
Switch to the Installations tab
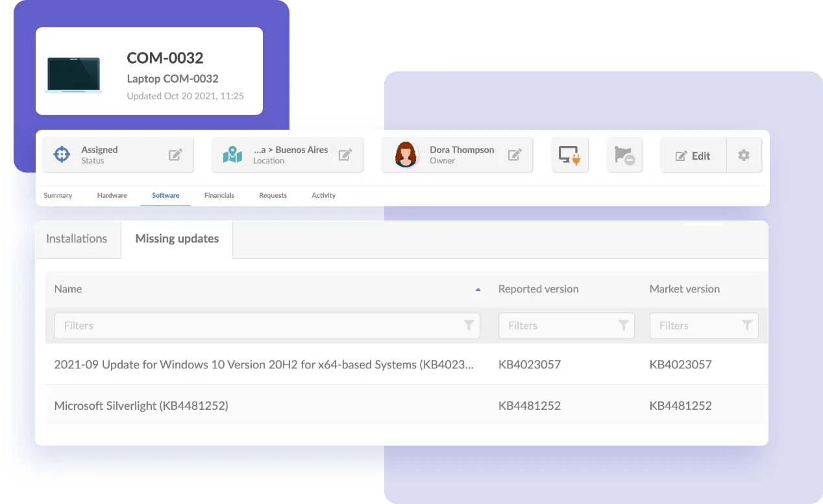[77, 239]
